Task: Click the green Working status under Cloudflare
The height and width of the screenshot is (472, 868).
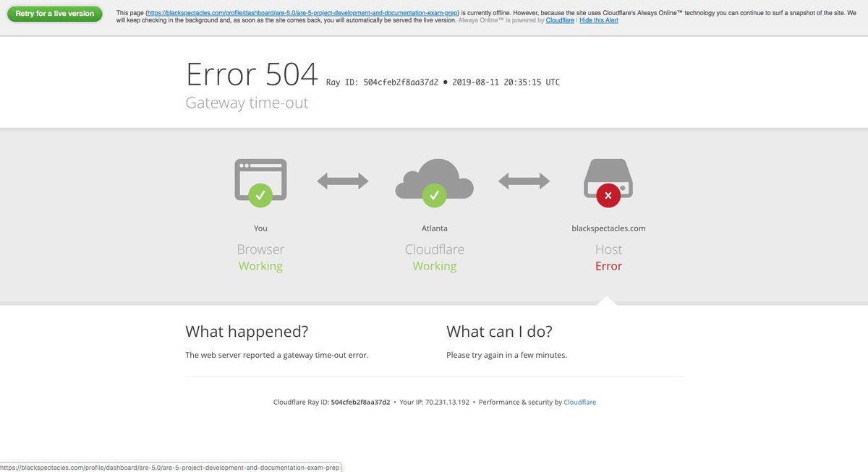Action: pyautogui.click(x=435, y=266)
